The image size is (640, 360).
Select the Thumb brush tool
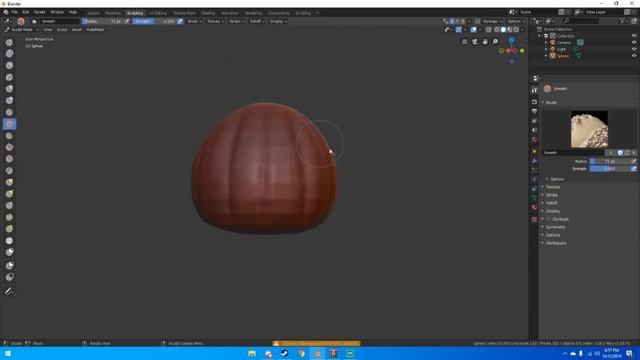point(9,205)
